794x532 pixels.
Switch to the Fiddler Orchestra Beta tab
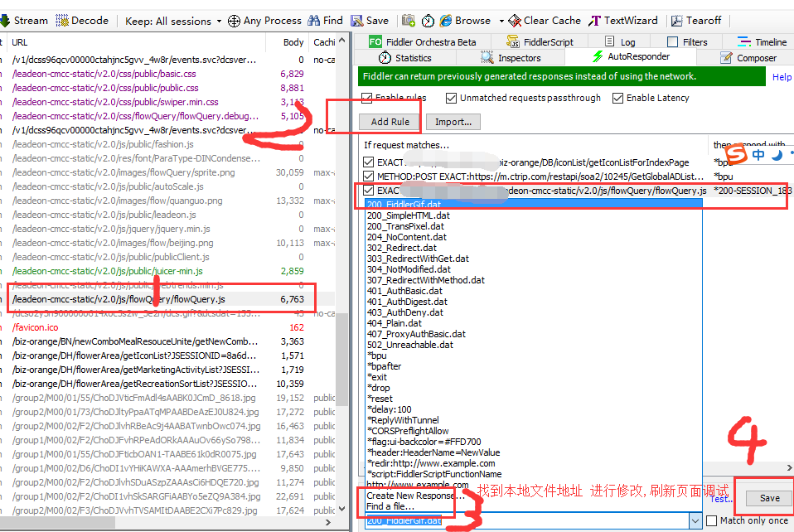423,42
